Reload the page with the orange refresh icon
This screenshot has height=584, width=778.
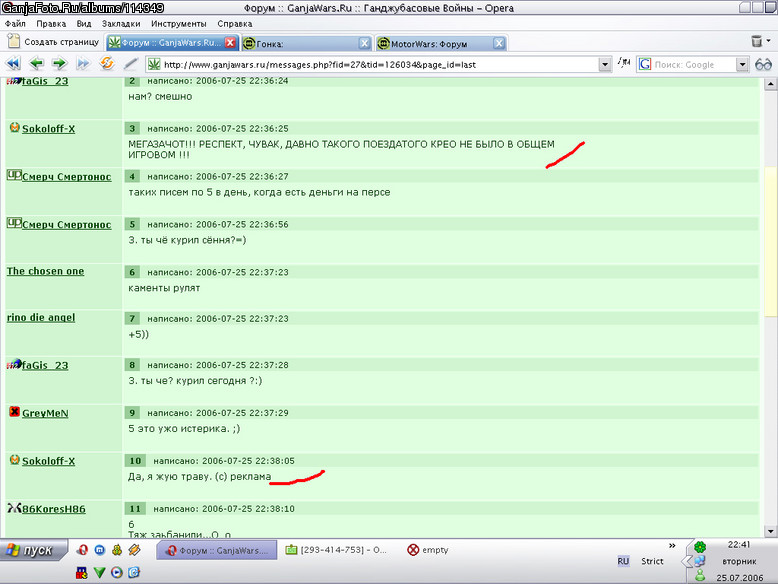tap(106, 64)
